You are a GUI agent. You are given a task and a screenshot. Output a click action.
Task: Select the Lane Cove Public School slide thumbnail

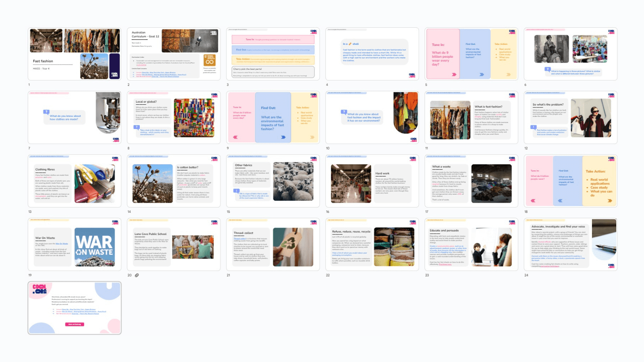click(174, 245)
